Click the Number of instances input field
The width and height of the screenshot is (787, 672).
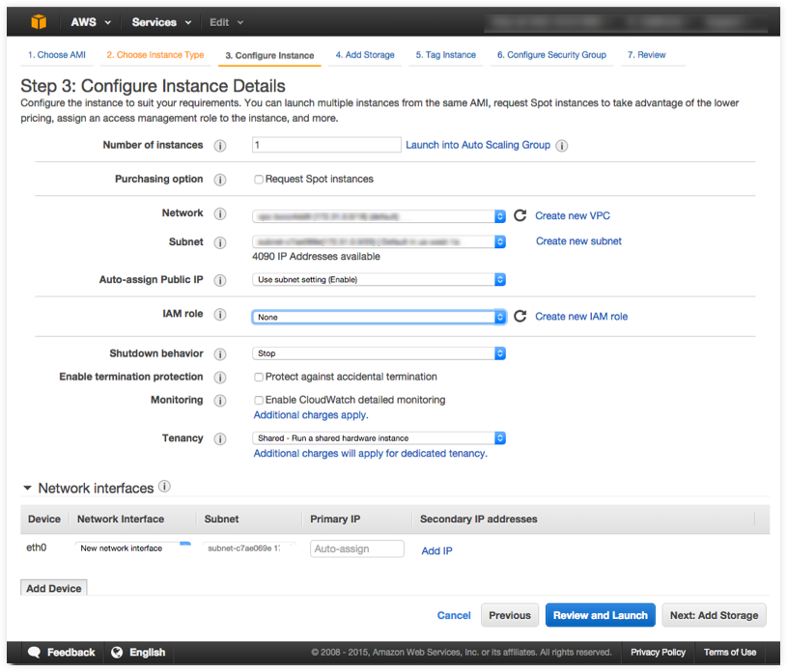point(325,145)
